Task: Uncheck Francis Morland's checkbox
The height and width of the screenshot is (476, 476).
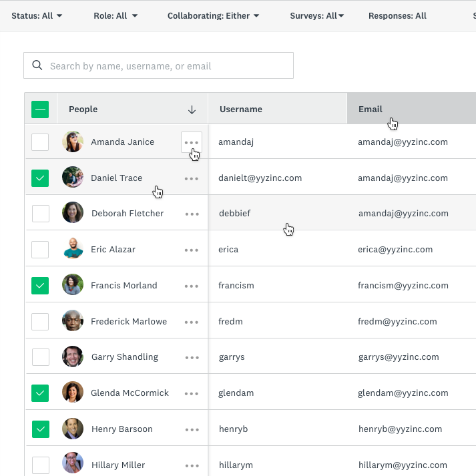Action: tap(40, 286)
